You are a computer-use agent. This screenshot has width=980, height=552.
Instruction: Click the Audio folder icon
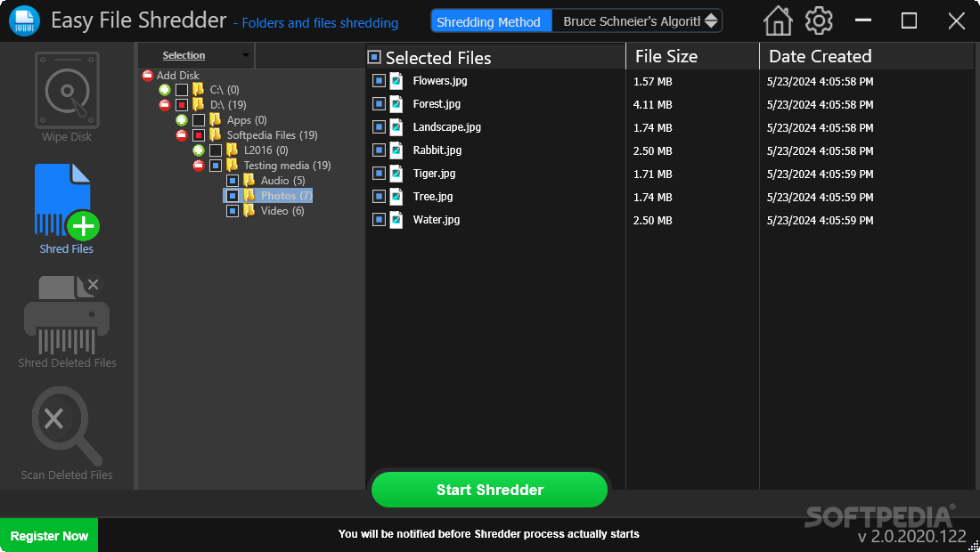pos(249,181)
